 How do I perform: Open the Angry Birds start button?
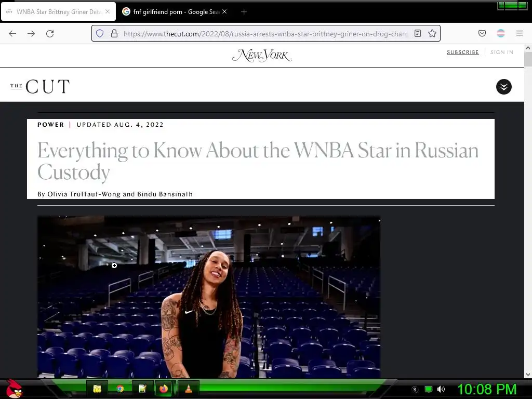click(14, 389)
